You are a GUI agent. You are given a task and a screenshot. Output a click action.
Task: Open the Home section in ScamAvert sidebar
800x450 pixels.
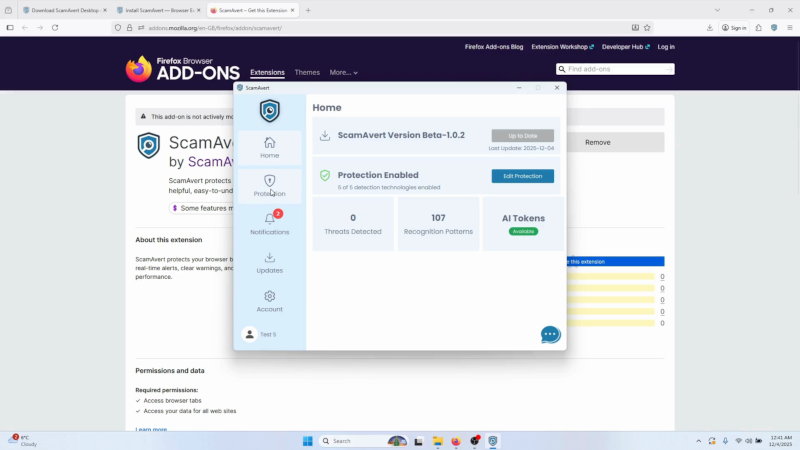click(x=269, y=148)
